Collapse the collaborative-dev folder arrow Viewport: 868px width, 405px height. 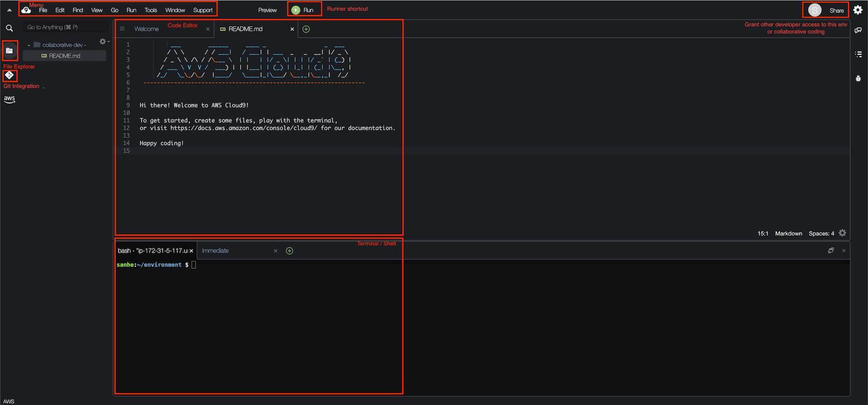(29, 45)
